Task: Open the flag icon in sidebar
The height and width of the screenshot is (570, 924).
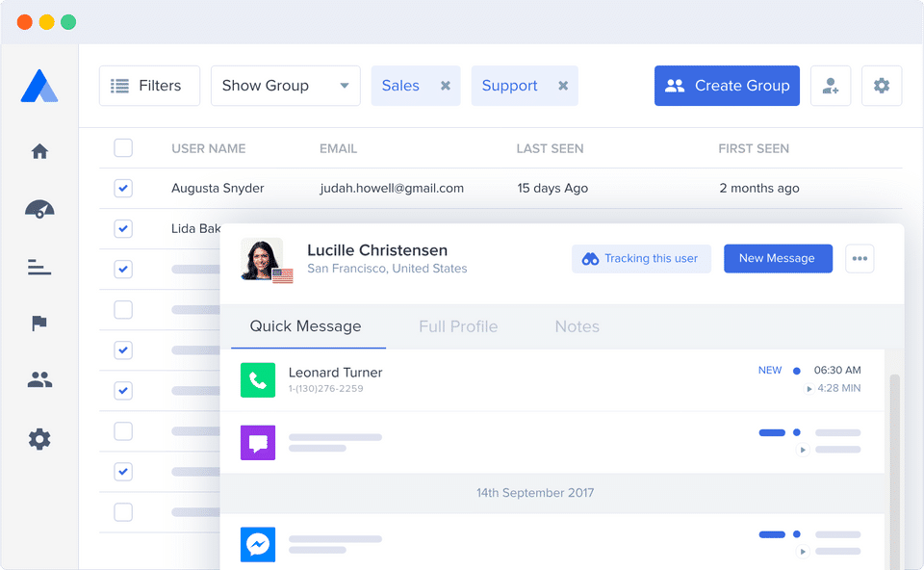Action: click(x=39, y=323)
